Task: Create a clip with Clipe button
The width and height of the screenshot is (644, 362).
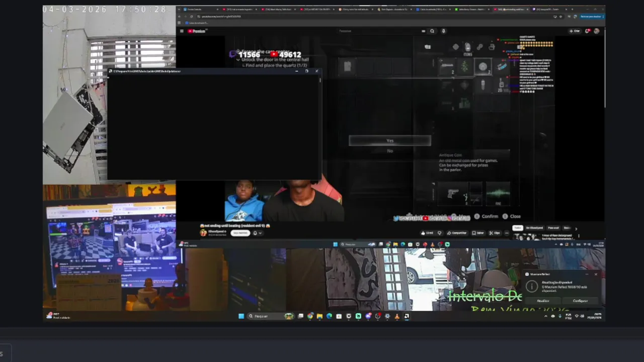Action: pos(495,233)
